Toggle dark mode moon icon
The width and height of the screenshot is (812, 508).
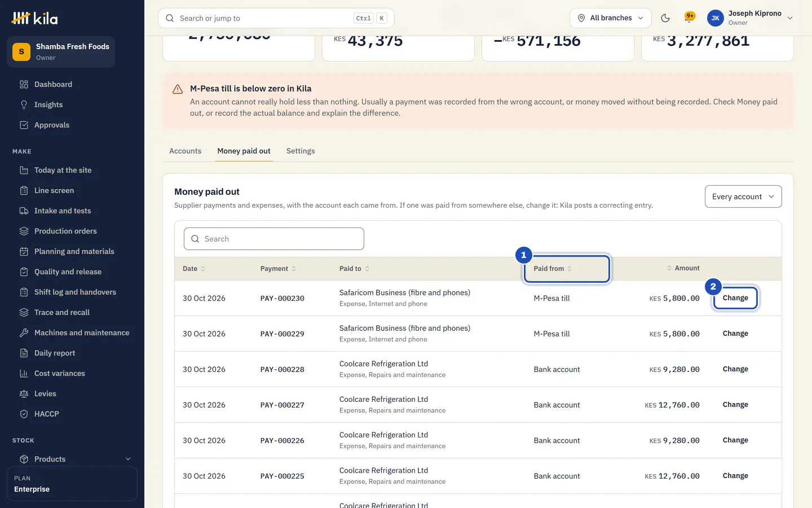click(x=665, y=18)
